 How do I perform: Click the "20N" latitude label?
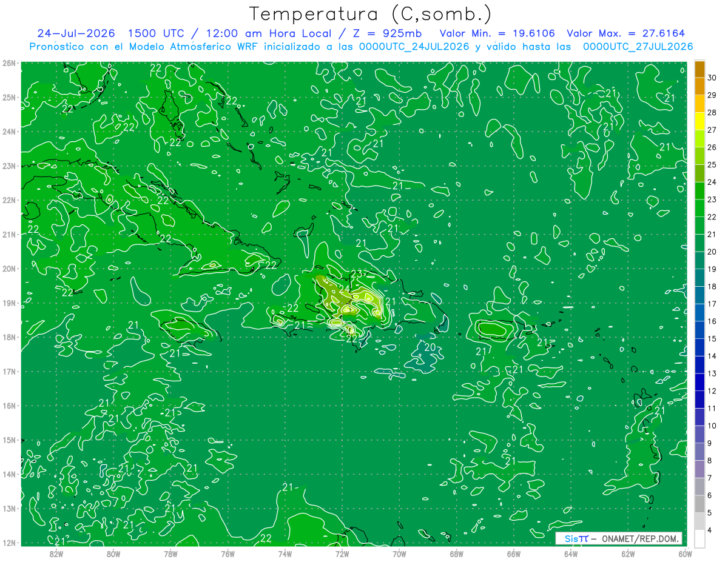point(8,269)
